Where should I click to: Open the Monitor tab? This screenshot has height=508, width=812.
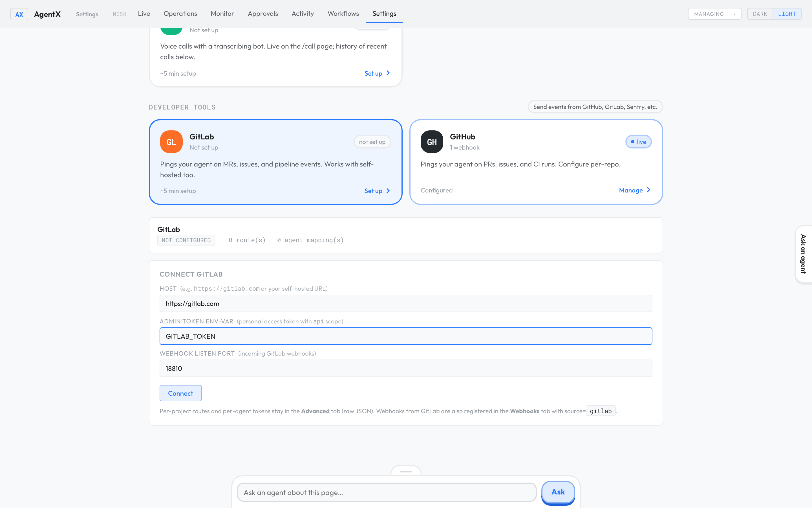pos(222,14)
